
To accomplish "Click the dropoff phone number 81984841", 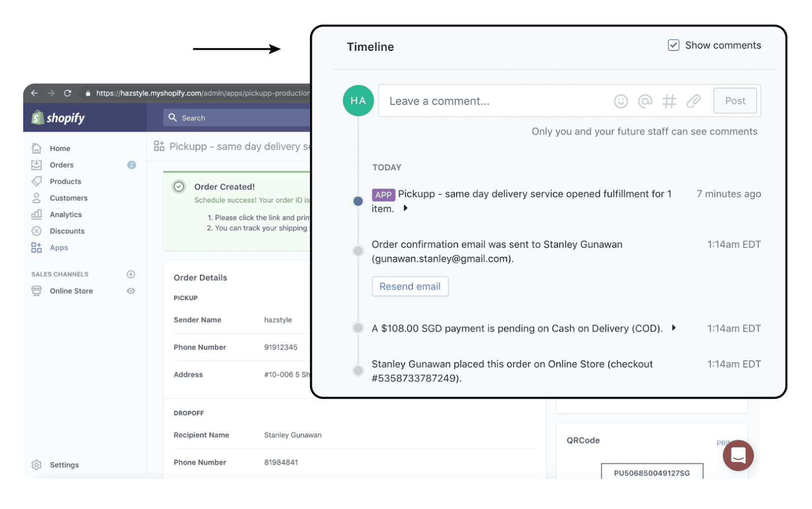I will 281,463.
